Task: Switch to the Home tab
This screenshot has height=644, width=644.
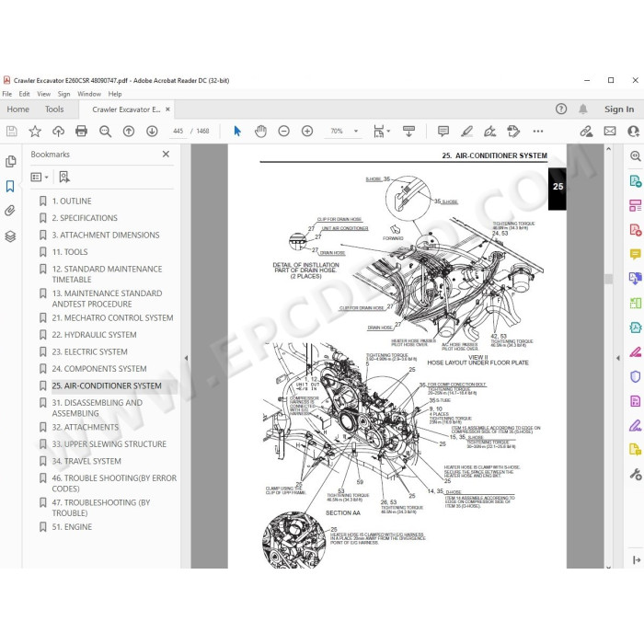Action: (x=18, y=109)
